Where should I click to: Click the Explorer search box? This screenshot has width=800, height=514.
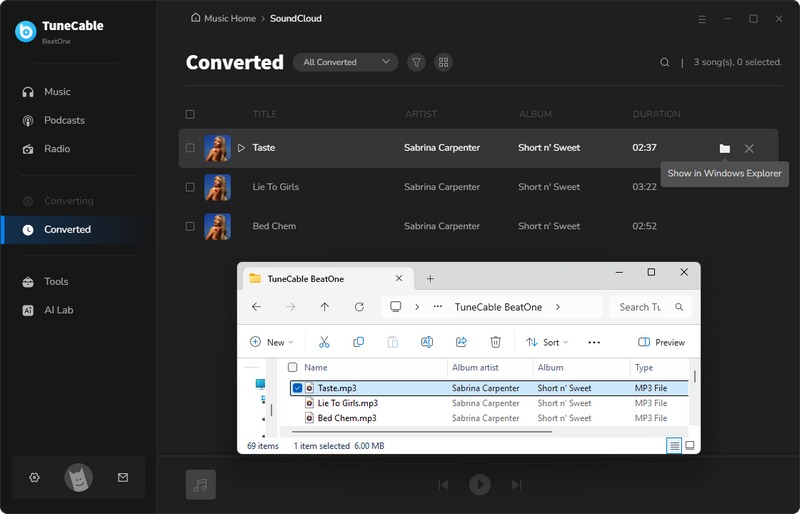pos(651,307)
